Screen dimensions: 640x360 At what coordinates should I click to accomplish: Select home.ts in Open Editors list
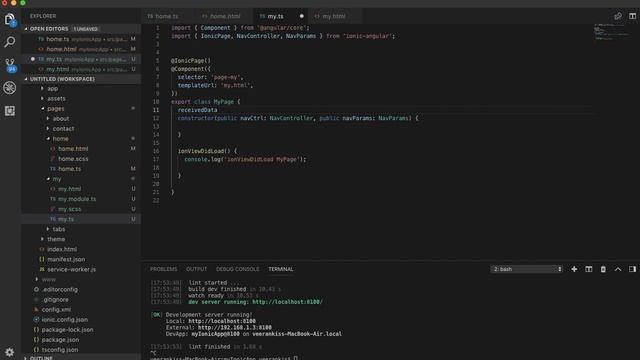coord(81,39)
